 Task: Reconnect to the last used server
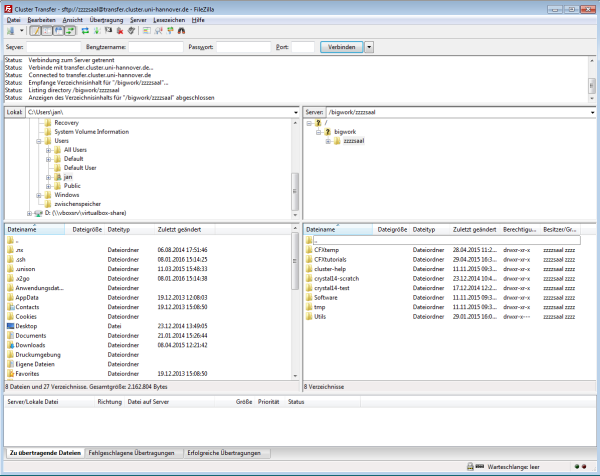(x=131, y=31)
